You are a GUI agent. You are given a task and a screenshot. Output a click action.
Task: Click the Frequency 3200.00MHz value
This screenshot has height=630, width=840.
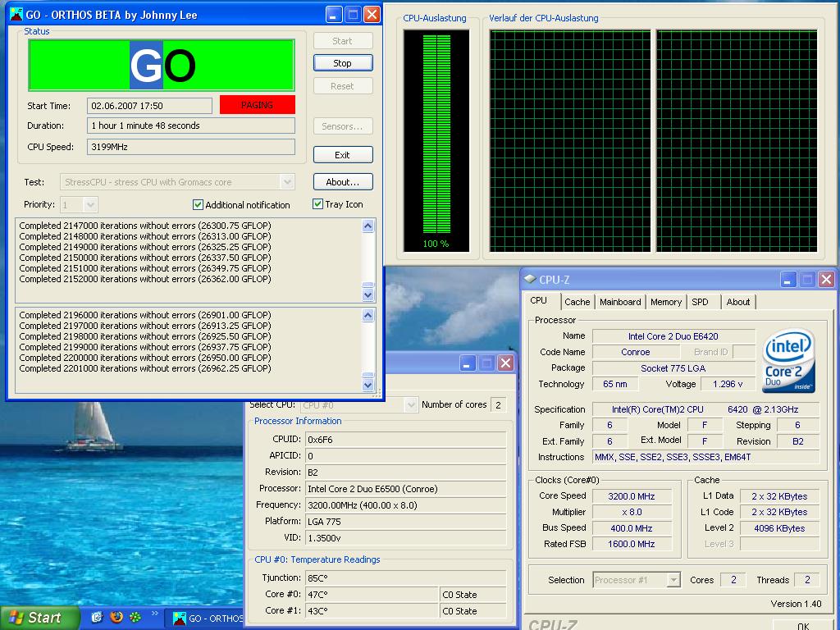click(x=405, y=505)
